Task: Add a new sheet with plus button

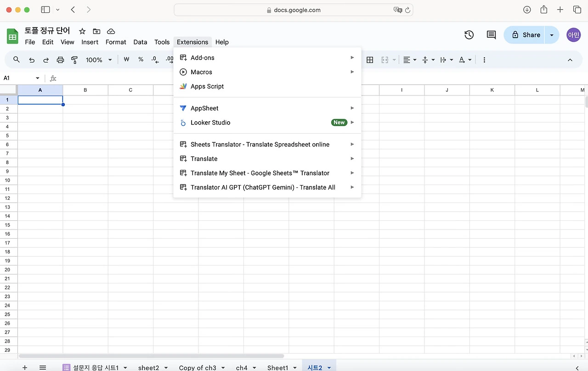Action: tap(25, 367)
